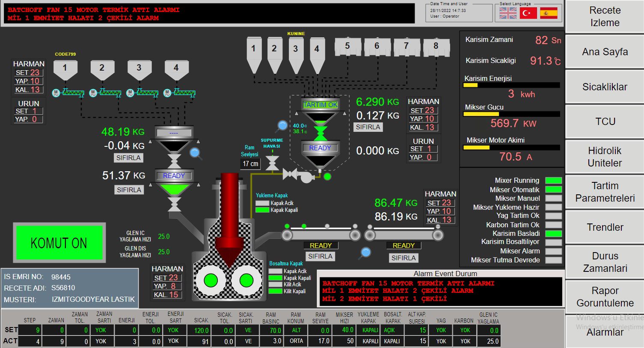The width and height of the screenshot is (644, 348).
Task: Click the Kilit Kapali indicator under Bosaltma Kapak
Action: [275, 291]
